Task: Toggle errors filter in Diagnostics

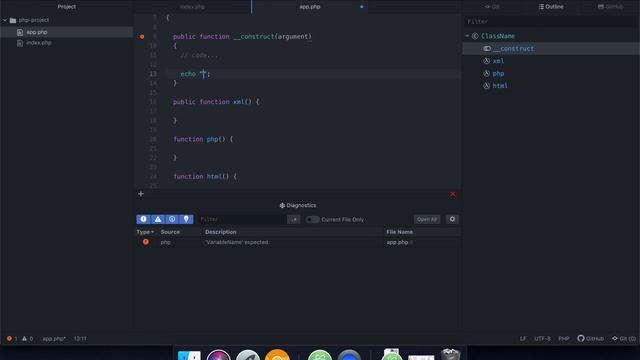Action: pyautogui.click(x=143, y=219)
